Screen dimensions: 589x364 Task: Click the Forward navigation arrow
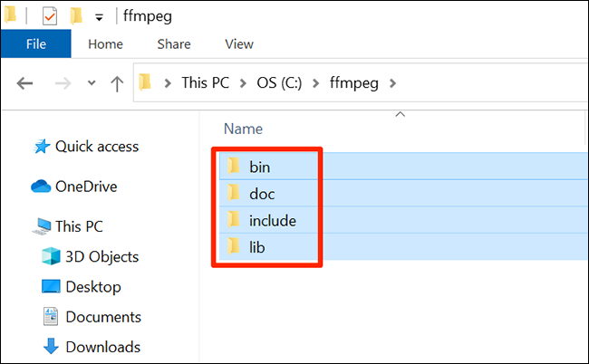click(62, 82)
